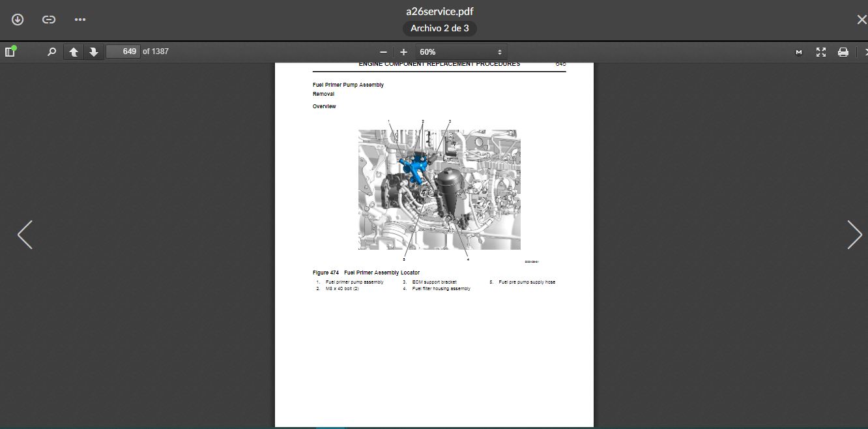This screenshot has height=429, width=868.
Task: Click the 'Fuel Primer Pump Assembly' heading
Action: click(348, 85)
